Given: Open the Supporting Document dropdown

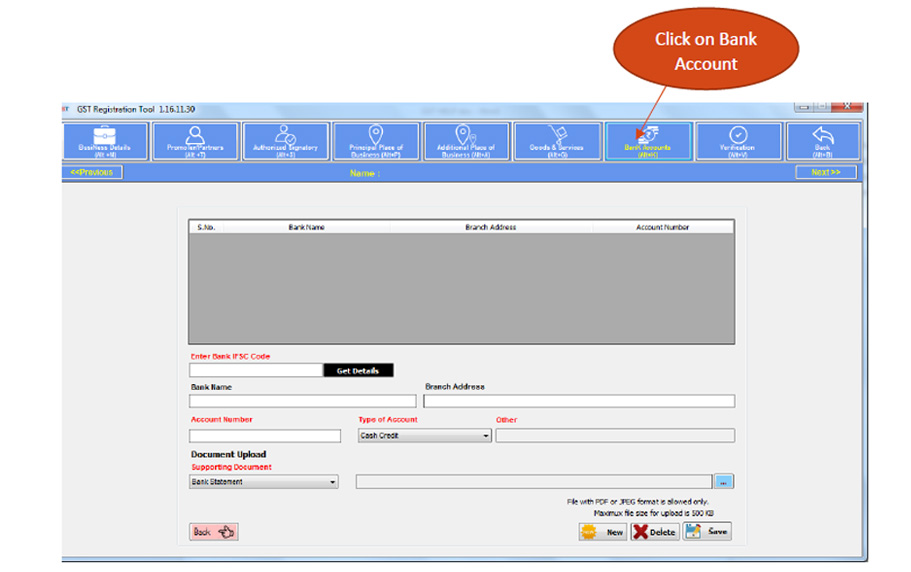Looking at the screenshot, I should click(x=332, y=482).
